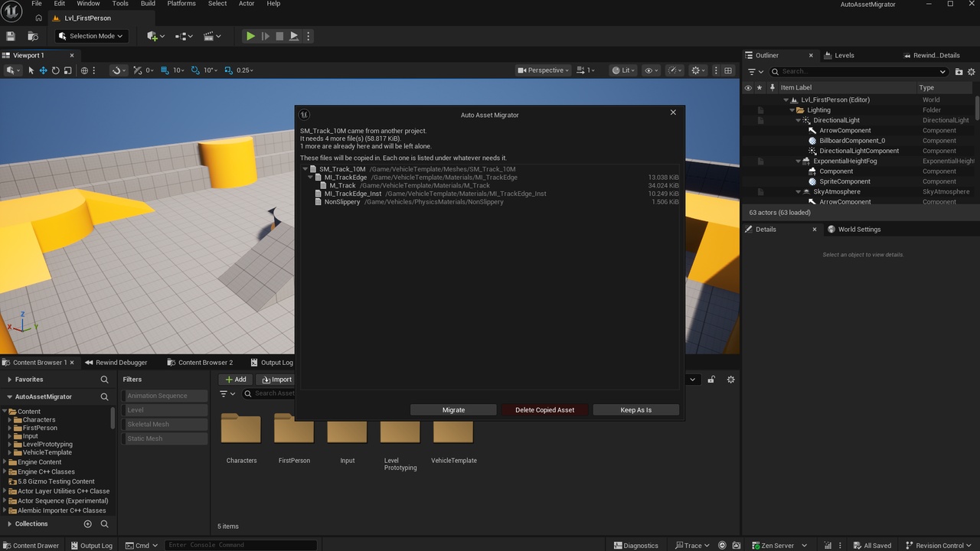Toggle the viewport layout grid icon
Screen dimensions: 980x551
pyautogui.click(x=728, y=70)
